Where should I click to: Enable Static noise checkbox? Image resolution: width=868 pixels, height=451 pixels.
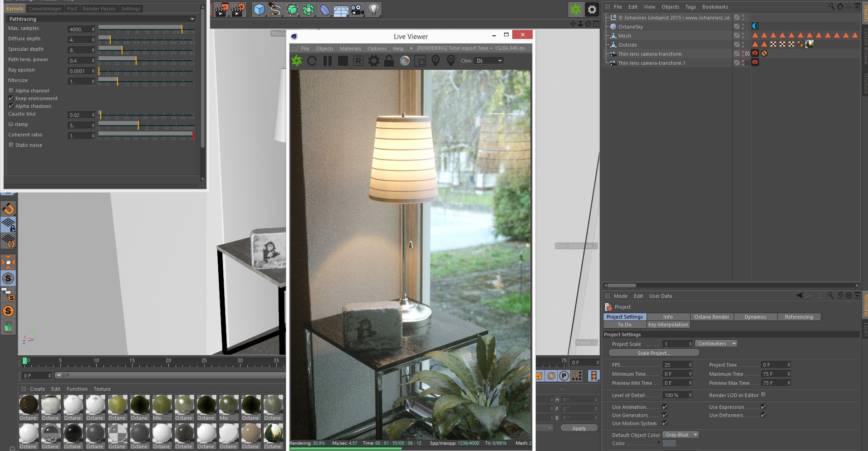tap(11, 145)
